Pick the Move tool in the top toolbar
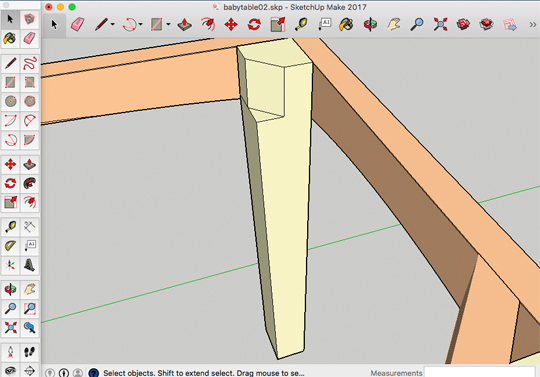Screen dimensions: 540x377 (x=231, y=25)
